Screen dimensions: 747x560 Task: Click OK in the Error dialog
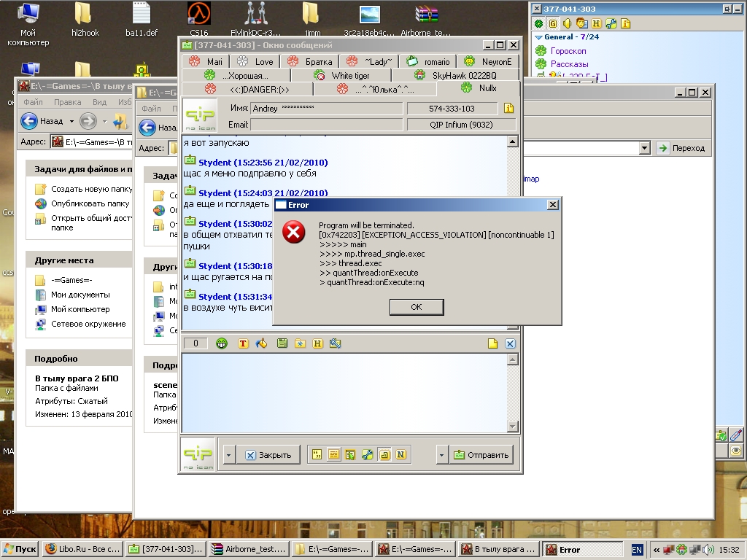417,307
